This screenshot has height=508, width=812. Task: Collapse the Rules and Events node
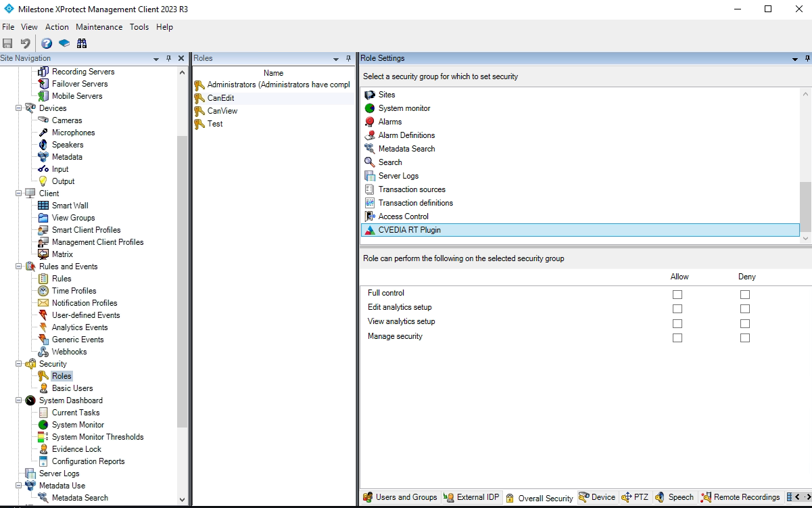coord(19,267)
